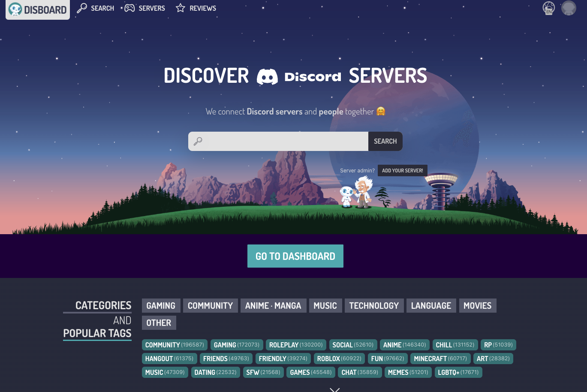Click the POPULAR TAGS heading text
The image size is (587, 392).
click(97, 333)
